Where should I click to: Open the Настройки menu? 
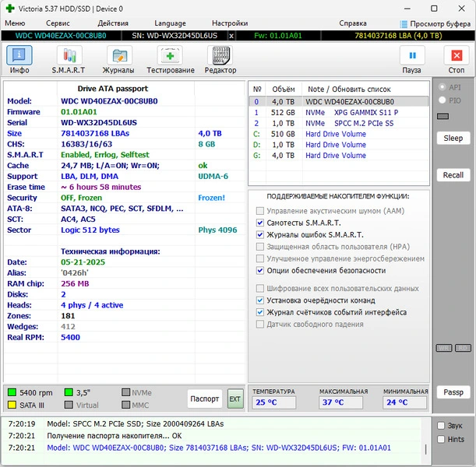click(x=230, y=23)
